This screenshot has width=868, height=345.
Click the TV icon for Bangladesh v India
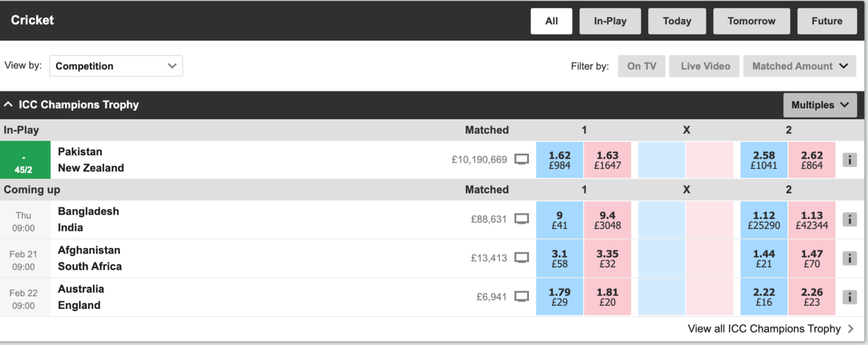(522, 219)
